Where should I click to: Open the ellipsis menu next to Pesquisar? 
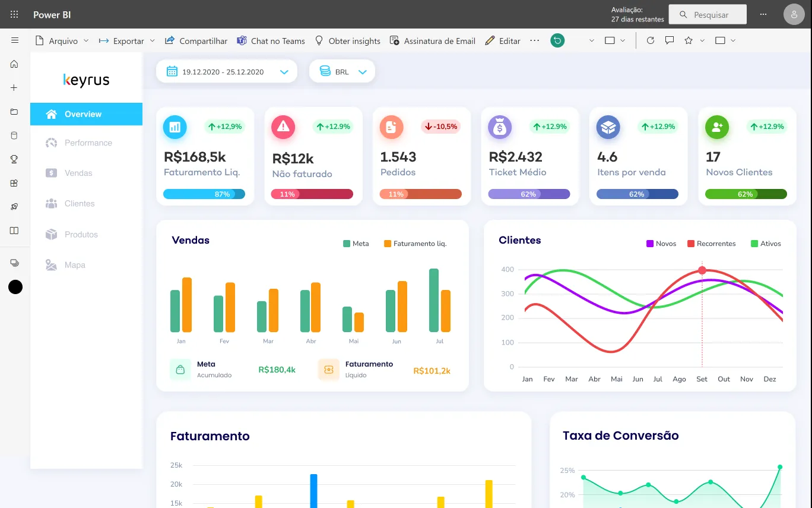pos(763,14)
